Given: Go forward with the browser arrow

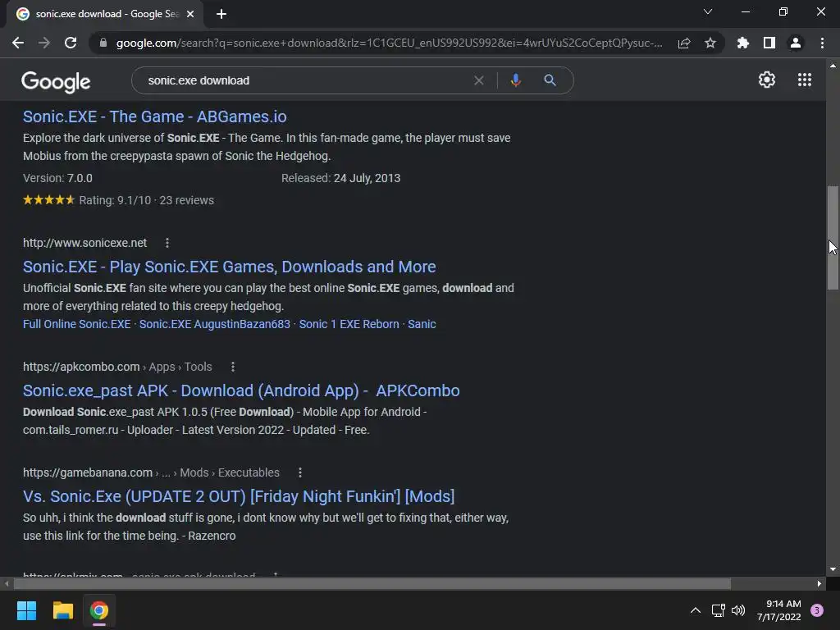Looking at the screenshot, I should pyautogui.click(x=44, y=43).
